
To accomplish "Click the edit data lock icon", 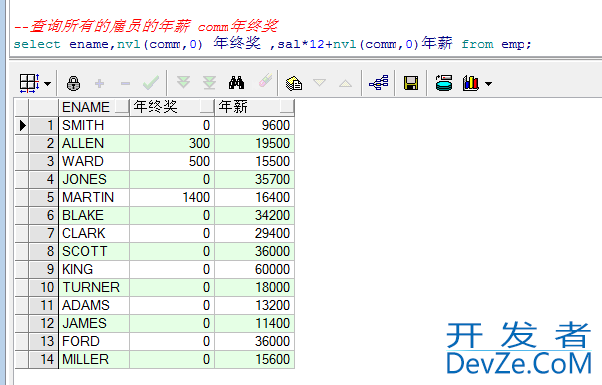I will (x=73, y=83).
